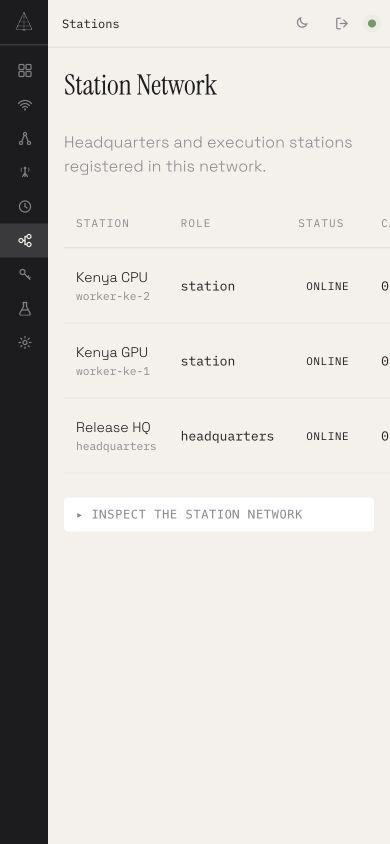Select the Release HQ station name
Viewport: 390px width, 844px height.
[x=113, y=427]
